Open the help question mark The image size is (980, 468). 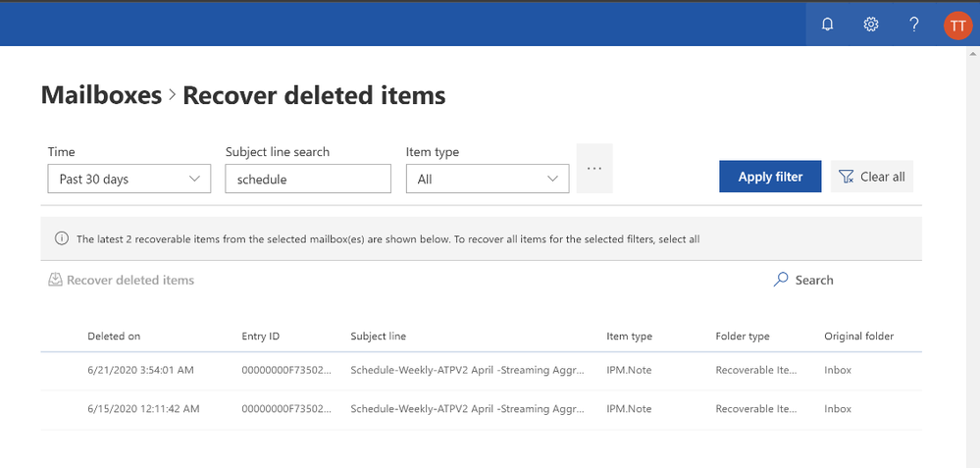pos(913,25)
